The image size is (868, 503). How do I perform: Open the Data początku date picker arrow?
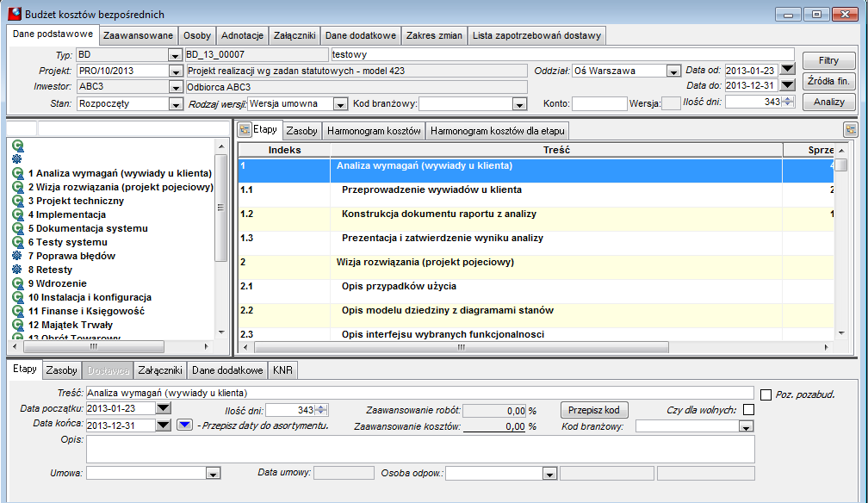163,408
